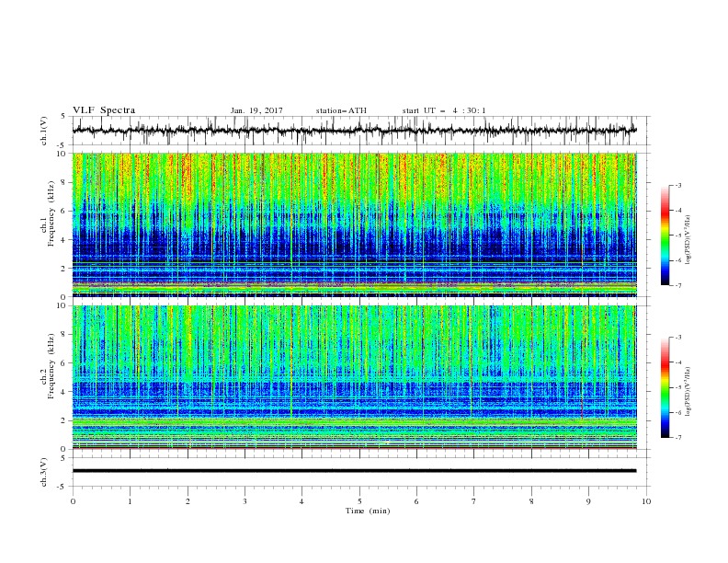Click the '8' frequency tick of ch.2 spectrogram

click(65, 335)
